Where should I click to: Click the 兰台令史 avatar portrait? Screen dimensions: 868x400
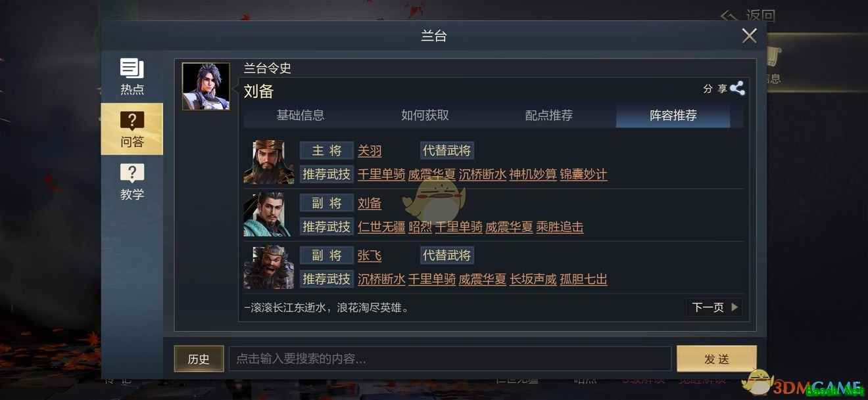[206, 87]
